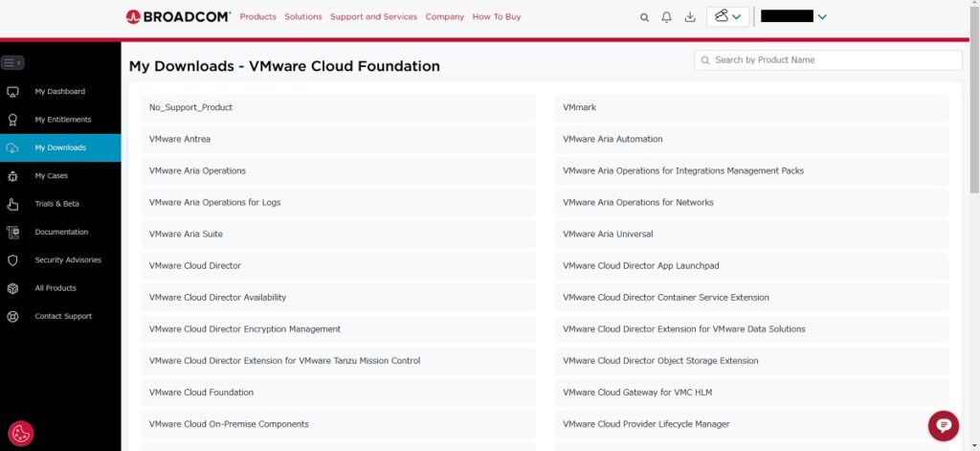Open No_Support_Product row

[338, 107]
